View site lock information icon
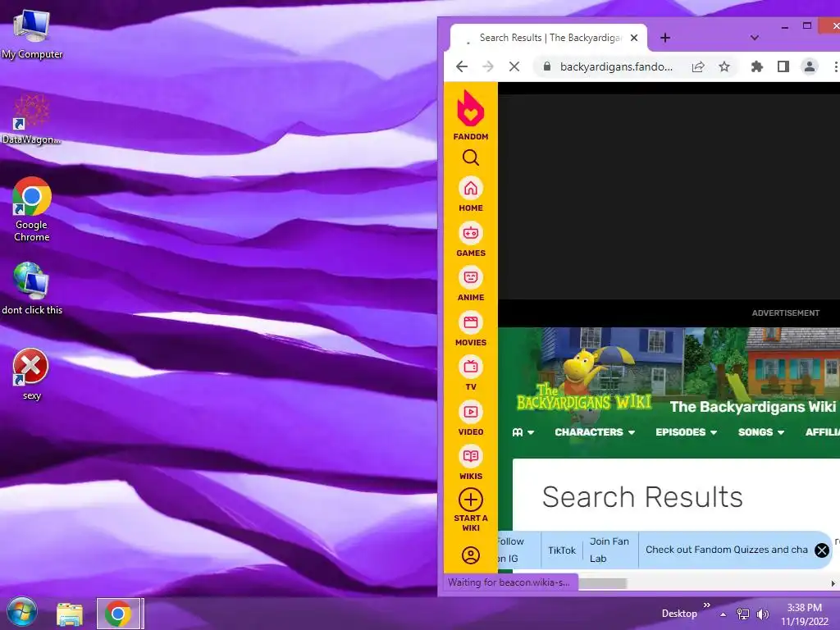The width and height of the screenshot is (840, 630). [546, 66]
